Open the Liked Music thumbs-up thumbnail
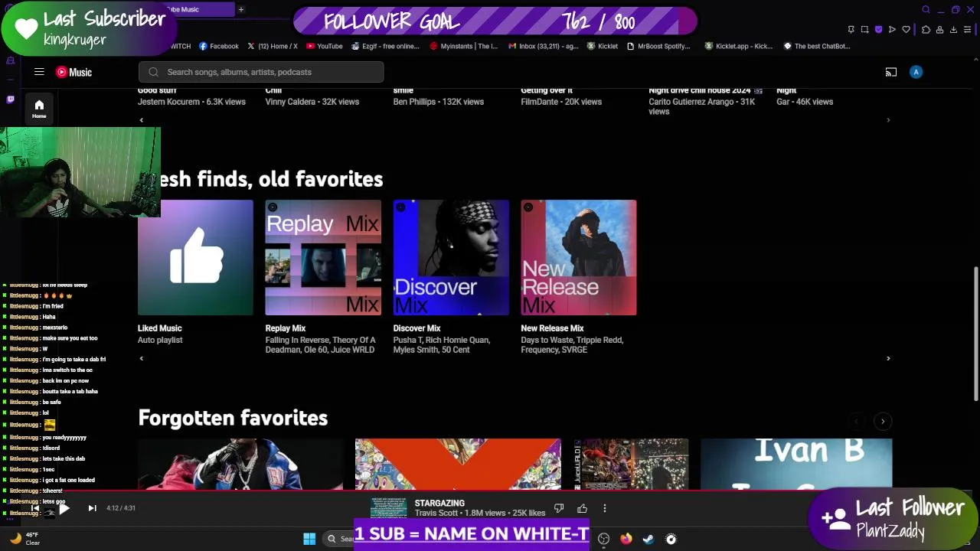Viewport: 980px width, 551px height. click(195, 258)
